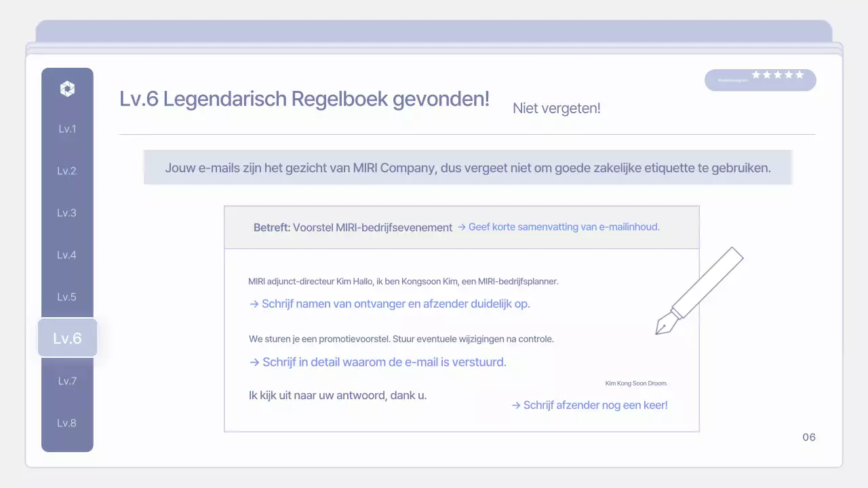The width and height of the screenshot is (868, 488).
Task: Toggle the third rating star
Action: [778, 75]
